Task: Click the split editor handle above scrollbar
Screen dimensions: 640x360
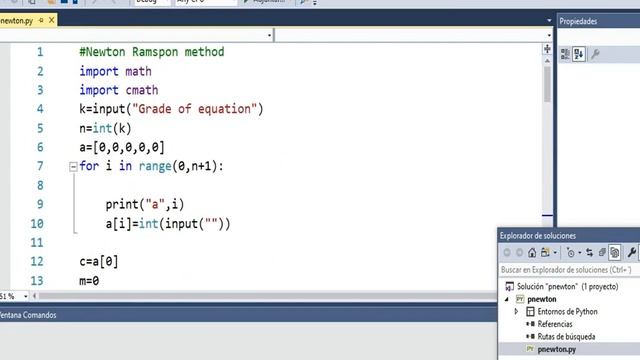Action: pos(547,49)
